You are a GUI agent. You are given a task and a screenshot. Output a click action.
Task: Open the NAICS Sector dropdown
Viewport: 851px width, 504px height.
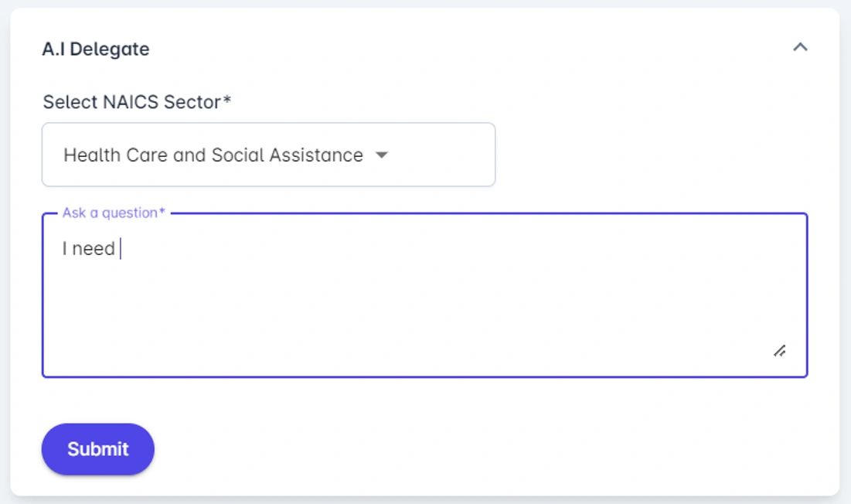[x=267, y=155]
